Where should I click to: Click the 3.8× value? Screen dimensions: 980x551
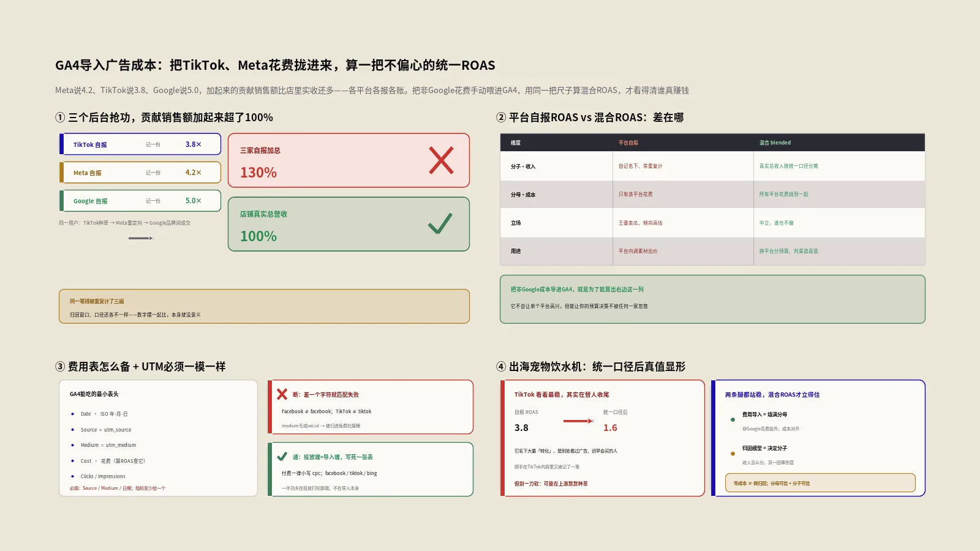tap(194, 144)
